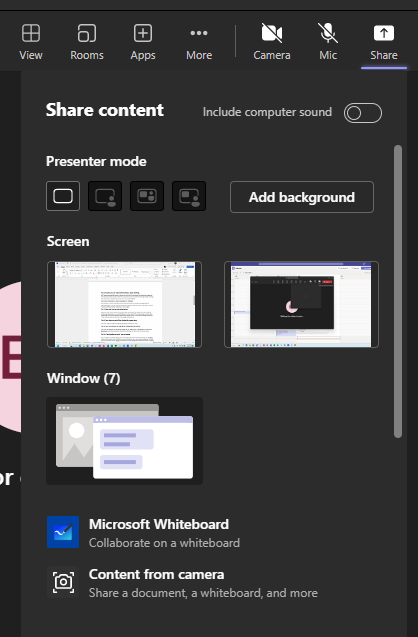Screen dimensions: 418x637
Task: Share the screen showing Word document
Action: 124,305
